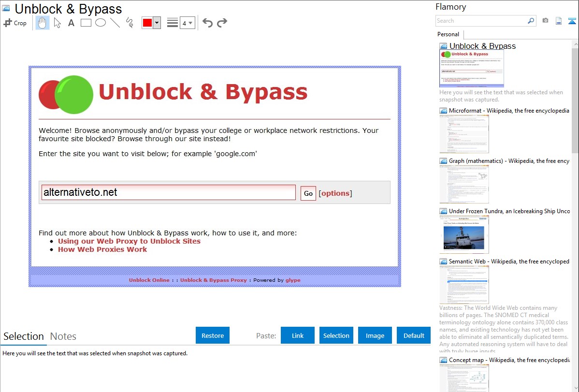579x392 pixels.
Task: Click 'Graph (mathematics) - Wikipedia' title text
Action: coord(509,161)
